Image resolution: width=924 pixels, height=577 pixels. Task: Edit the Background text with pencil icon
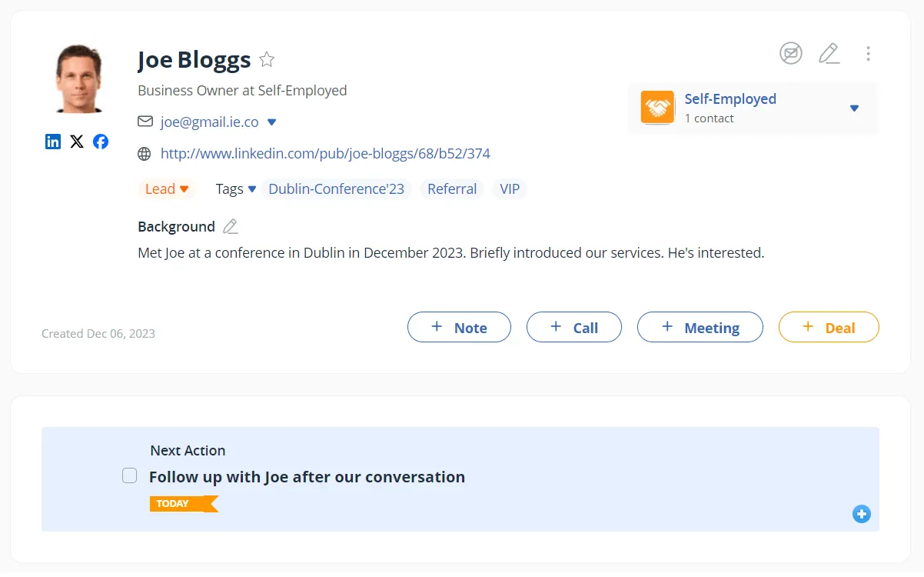tap(231, 226)
